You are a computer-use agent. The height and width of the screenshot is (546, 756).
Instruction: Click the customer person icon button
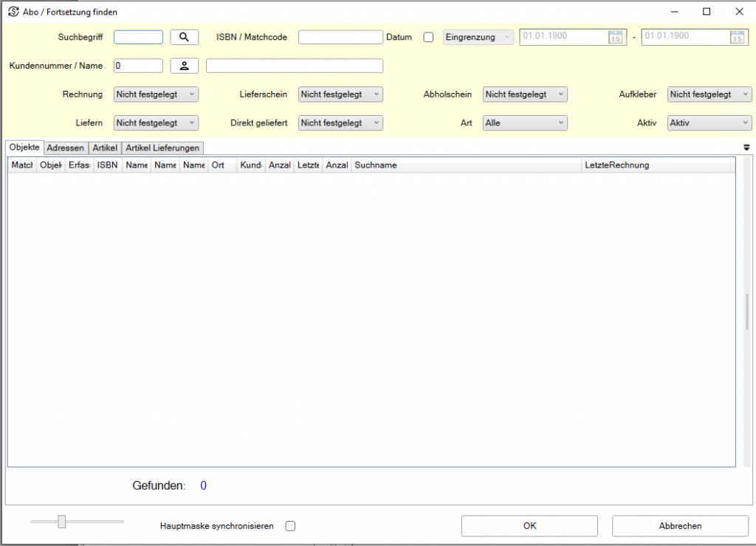(185, 66)
